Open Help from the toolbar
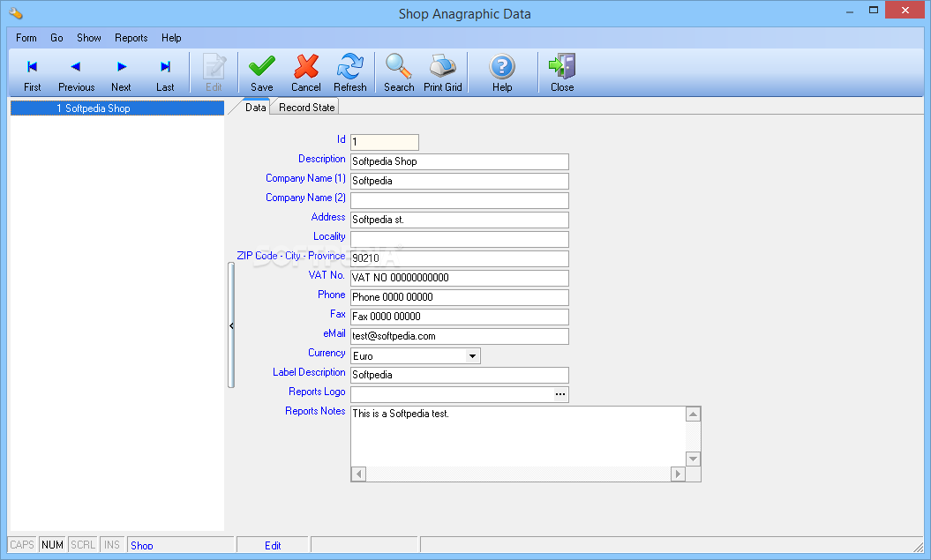Image resolution: width=931 pixels, height=560 pixels. coord(502,73)
